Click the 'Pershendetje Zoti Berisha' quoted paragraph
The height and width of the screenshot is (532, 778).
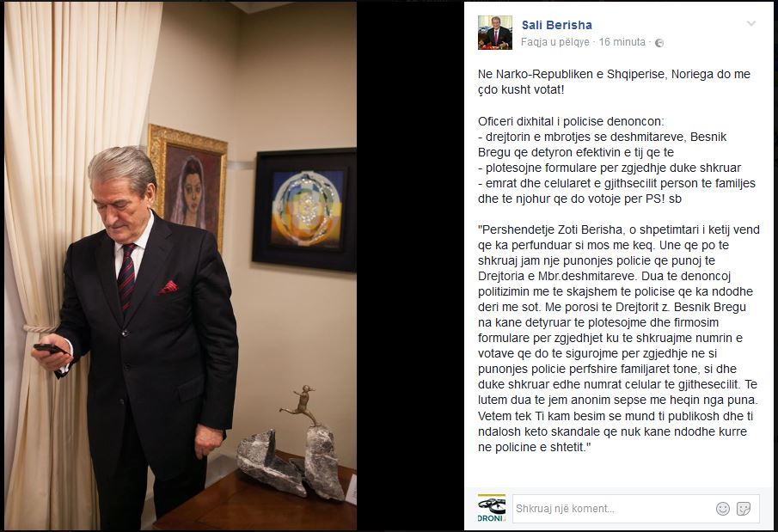click(x=619, y=339)
